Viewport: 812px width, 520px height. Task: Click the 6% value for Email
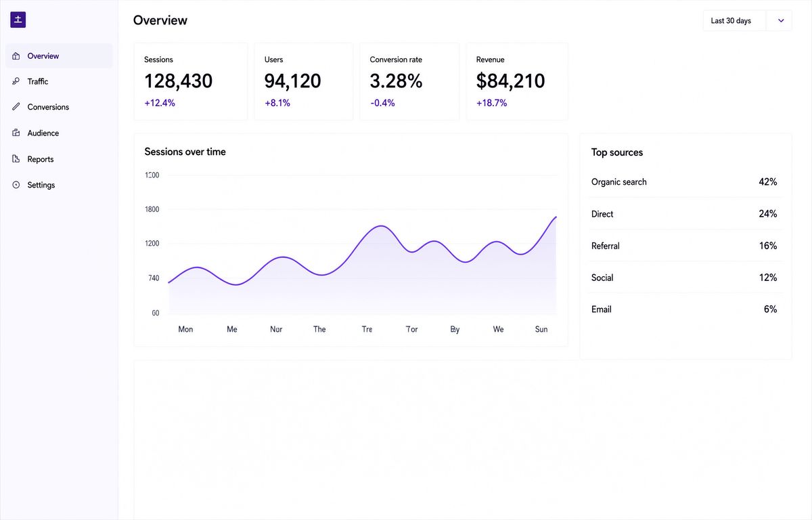pos(770,309)
